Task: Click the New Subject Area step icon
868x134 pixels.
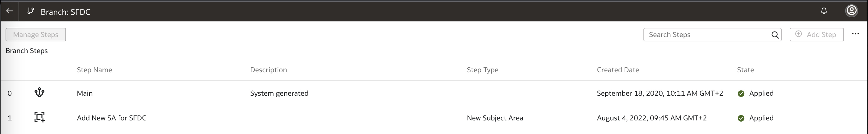Action: tap(39, 117)
